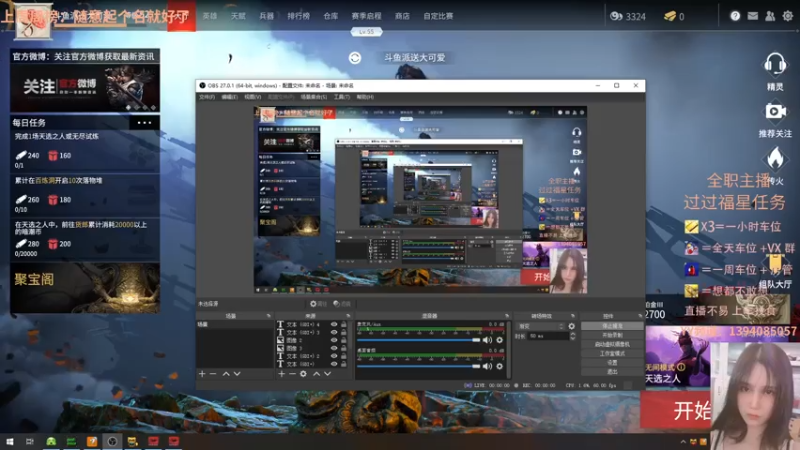Pop out the controls panel dock button
This screenshot has height=450, width=800.
click(x=640, y=316)
